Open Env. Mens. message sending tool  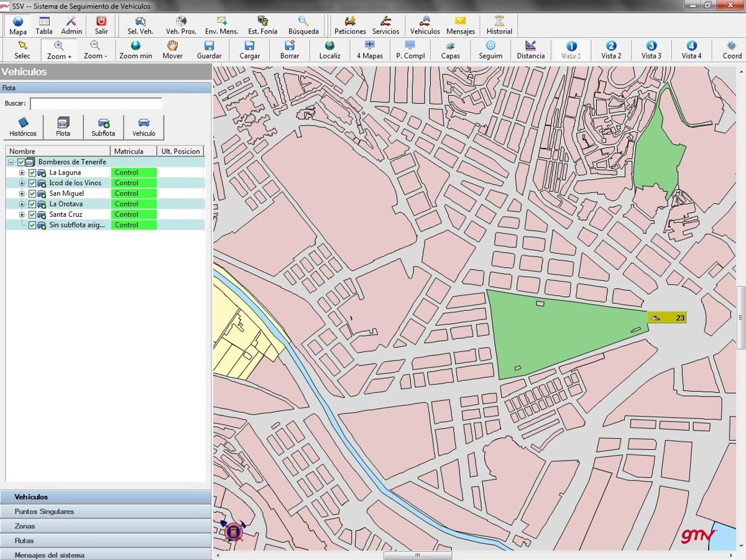[221, 25]
